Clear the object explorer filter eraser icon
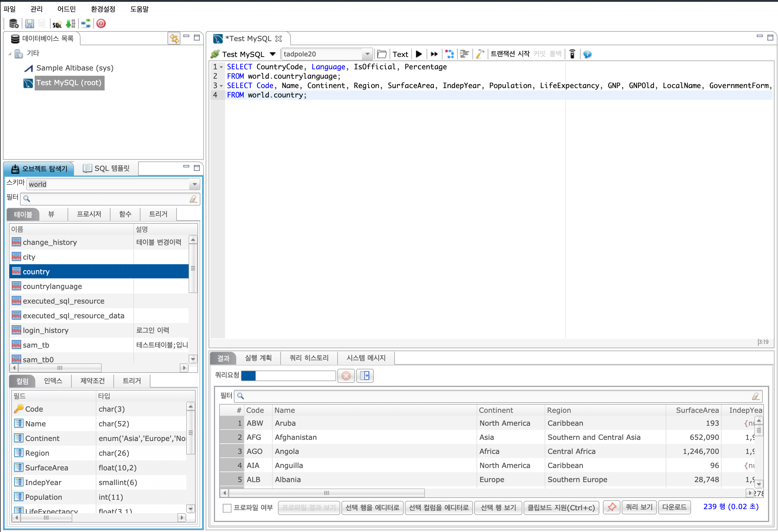This screenshot has width=778, height=532. coord(193,199)
